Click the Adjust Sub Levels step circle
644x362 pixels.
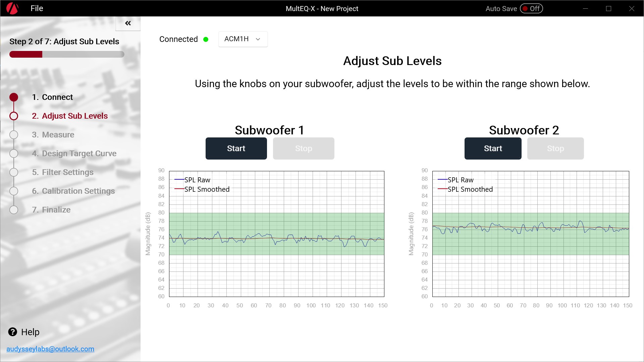pyautogui.click(x=14, y=116)
